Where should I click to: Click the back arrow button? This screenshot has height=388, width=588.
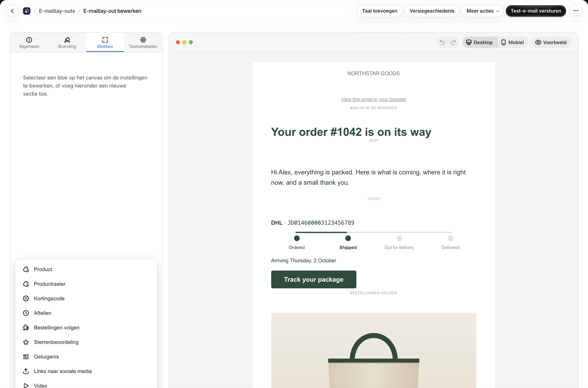tap(12, 11)
